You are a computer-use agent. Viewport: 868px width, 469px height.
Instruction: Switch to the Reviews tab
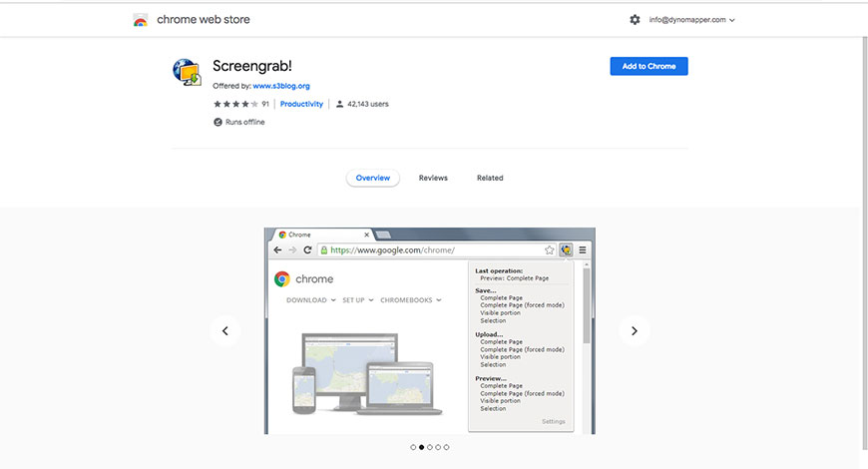[x=433, y=178]
